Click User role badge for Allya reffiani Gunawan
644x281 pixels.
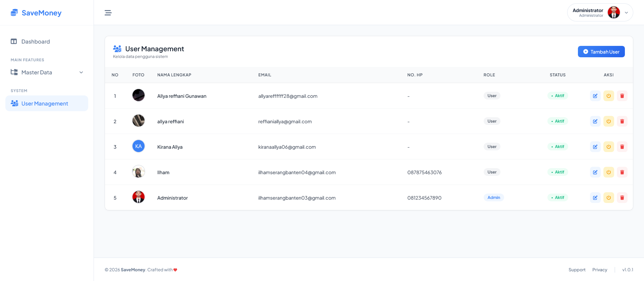click(492, 96)
